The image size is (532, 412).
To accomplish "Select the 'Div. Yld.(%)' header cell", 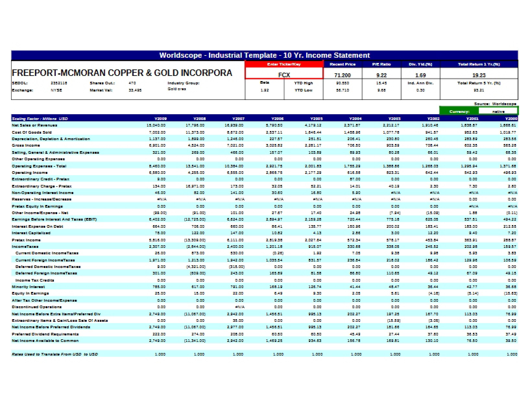I will (x=420, y=64).
